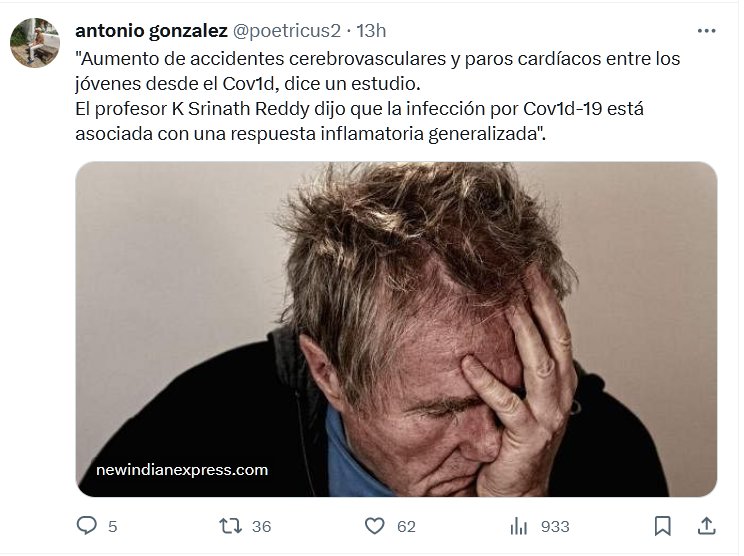Click the like count 62
Screen dimensions: 744x556
point(406,527)
